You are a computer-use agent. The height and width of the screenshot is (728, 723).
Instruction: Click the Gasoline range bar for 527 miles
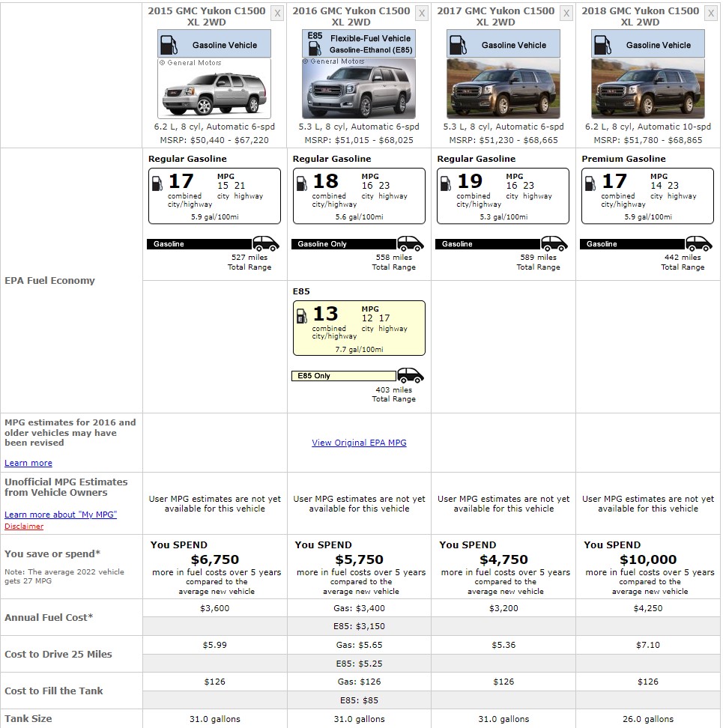pyautogui.click(x=200, y=243)
